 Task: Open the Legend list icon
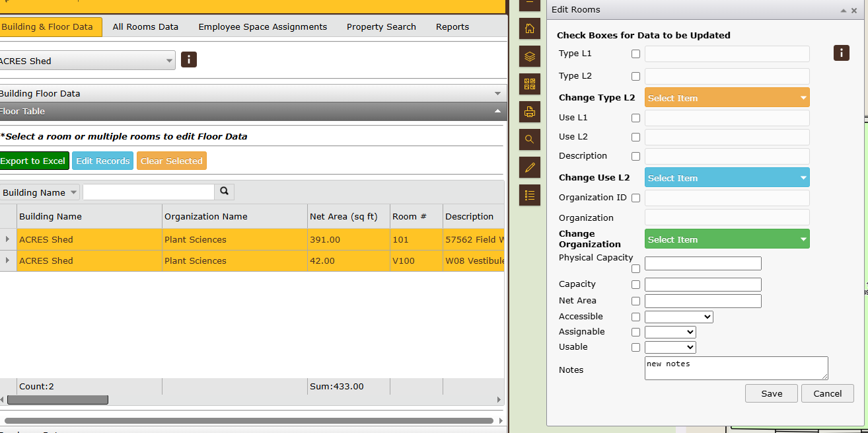pos(529,195)
